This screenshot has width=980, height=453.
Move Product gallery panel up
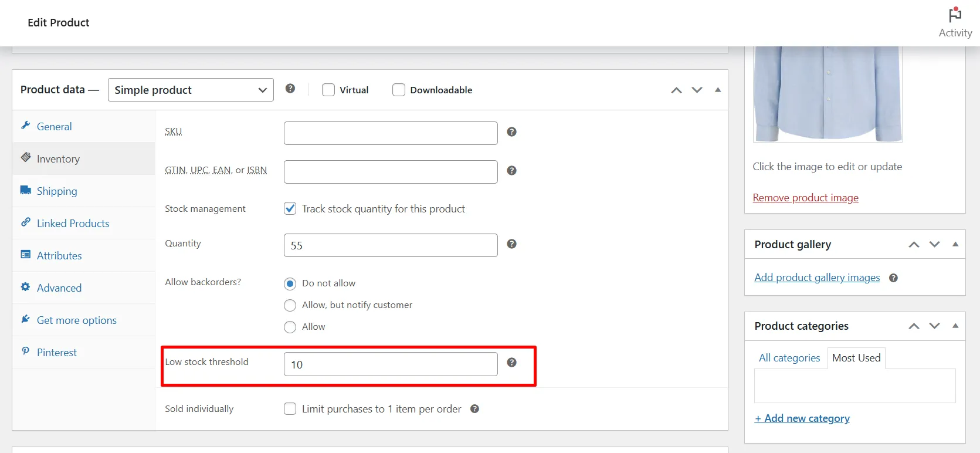coord(914,245)
